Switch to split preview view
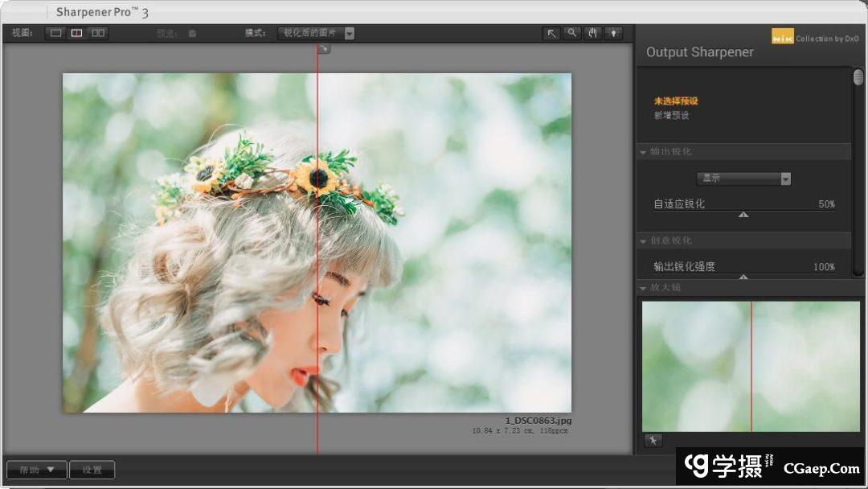The width and height of the screenshot is (868, 489). (76, 33)
